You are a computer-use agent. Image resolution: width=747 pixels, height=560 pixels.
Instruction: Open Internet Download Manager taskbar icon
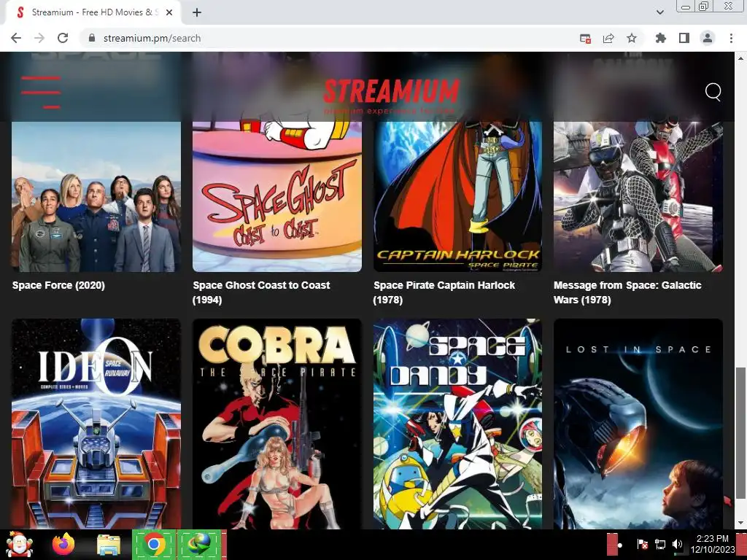198,544
